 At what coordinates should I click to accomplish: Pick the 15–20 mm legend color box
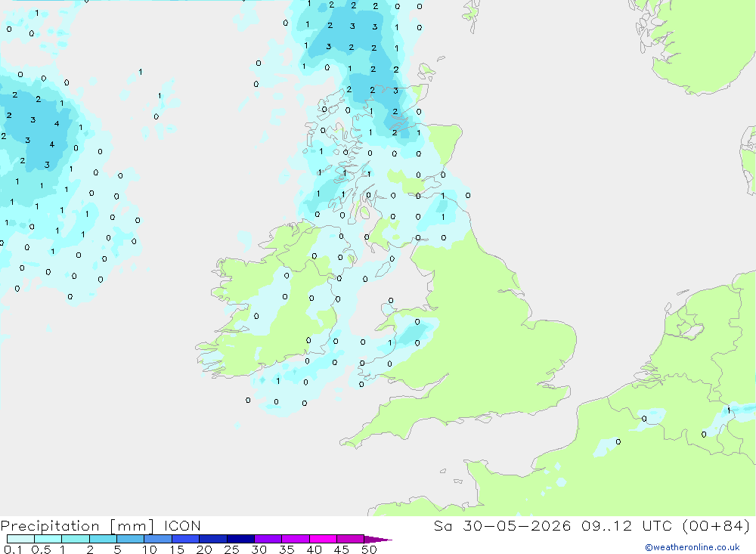[x=185, y=539]
